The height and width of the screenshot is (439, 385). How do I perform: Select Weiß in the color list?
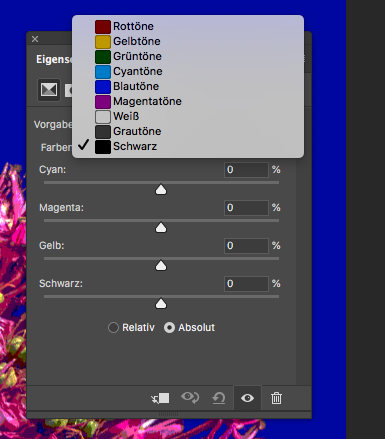188,116
